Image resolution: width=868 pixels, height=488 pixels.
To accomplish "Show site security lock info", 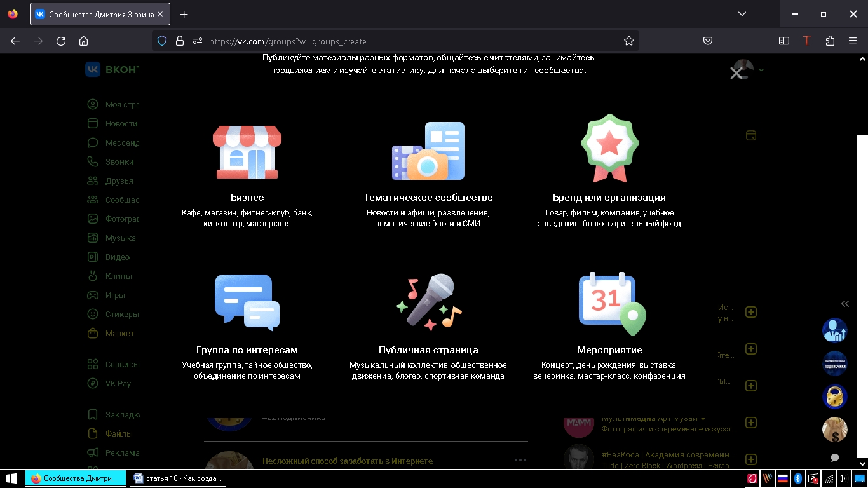I will point(179,41).
